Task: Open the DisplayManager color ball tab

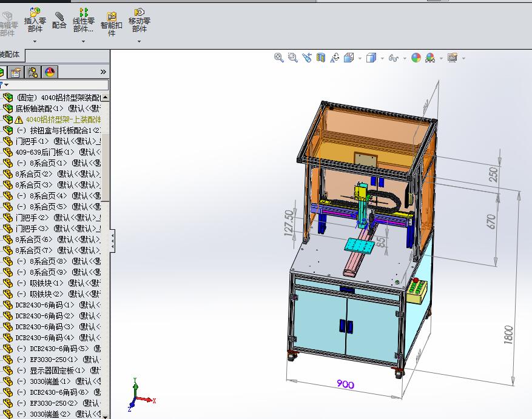Action: pyautogui.click(x=50, y=72)
